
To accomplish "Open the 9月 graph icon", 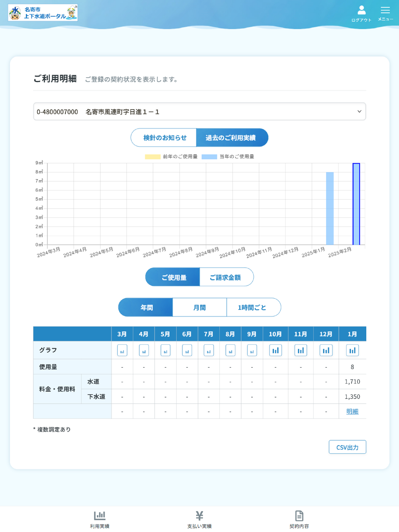I will tap(252, 350).
